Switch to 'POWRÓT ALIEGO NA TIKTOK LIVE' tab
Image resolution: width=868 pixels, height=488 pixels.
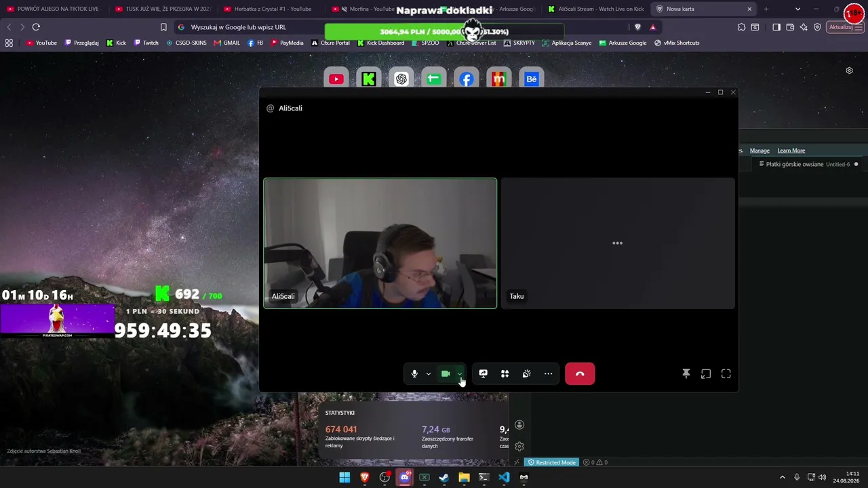(54, 9)
